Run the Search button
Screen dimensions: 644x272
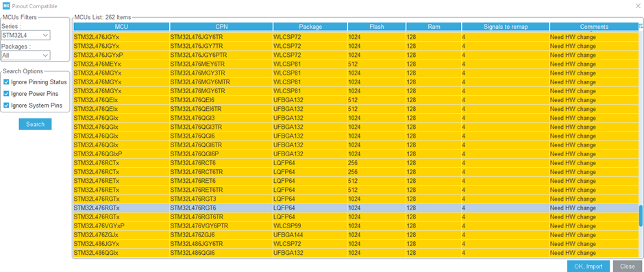coord(36,124)
